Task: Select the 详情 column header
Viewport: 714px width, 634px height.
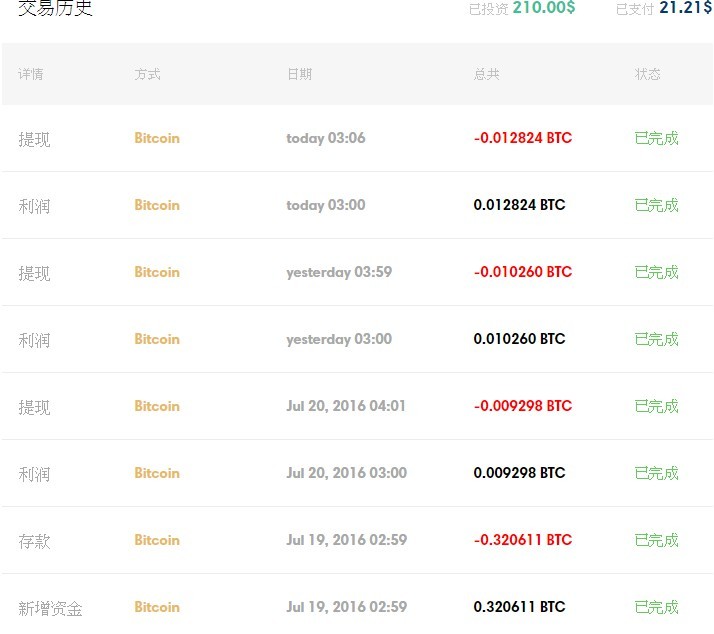Action: coord(31,74)
